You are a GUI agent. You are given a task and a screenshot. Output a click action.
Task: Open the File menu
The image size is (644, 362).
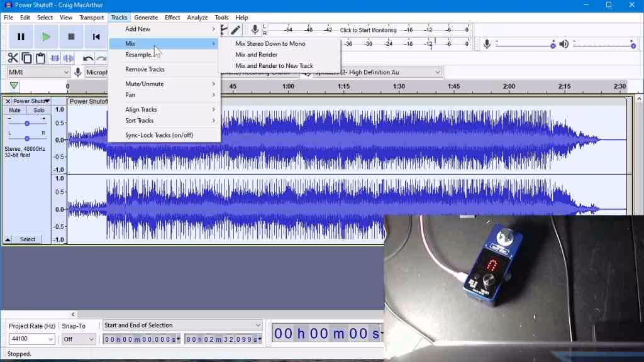click(x=9, y=18)
